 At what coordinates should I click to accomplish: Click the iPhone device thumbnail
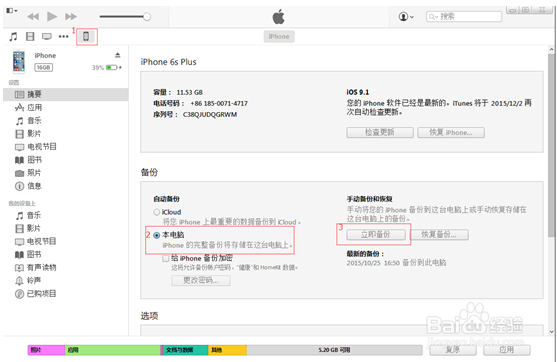point(19,61)
